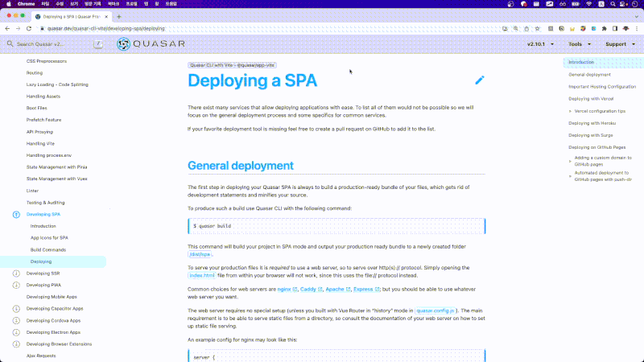The height and width of the screenshot is (362, 644).
Task: Click the edit page pencil icon
Action: coord(479,80)
